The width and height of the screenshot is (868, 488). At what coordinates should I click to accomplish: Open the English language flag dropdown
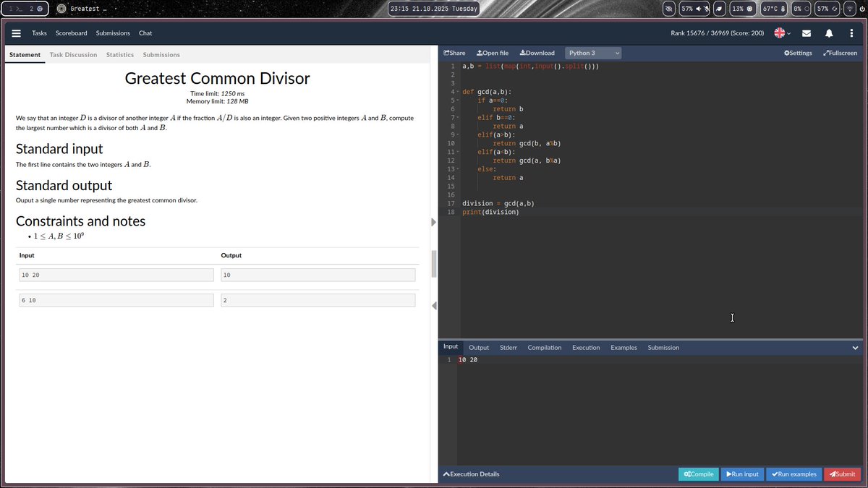click(780, 33)
